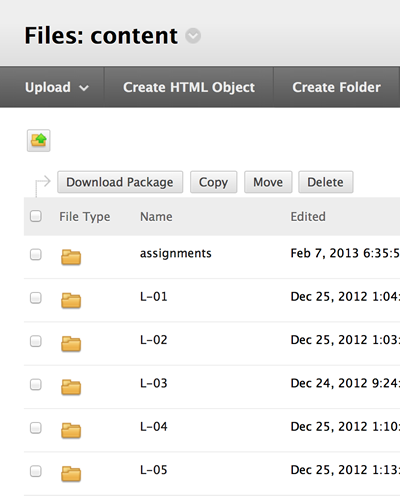Click the Delete button

click(325, 182)
